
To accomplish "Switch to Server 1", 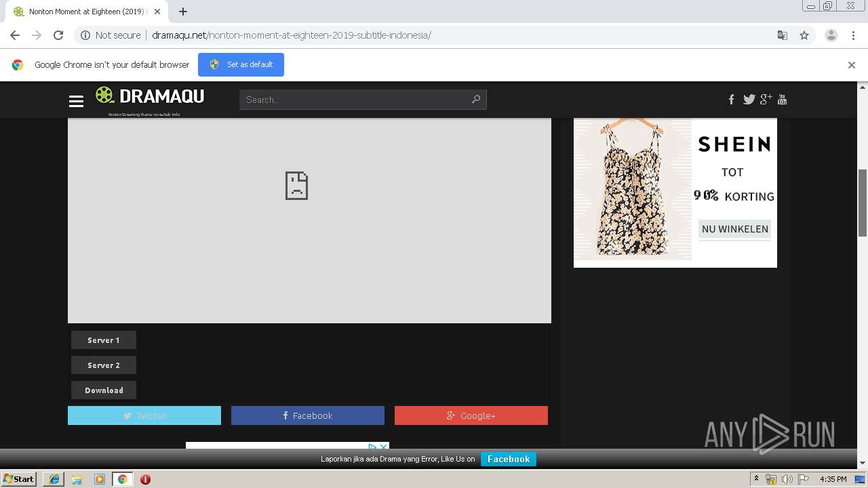I will [x=104, y=340].
